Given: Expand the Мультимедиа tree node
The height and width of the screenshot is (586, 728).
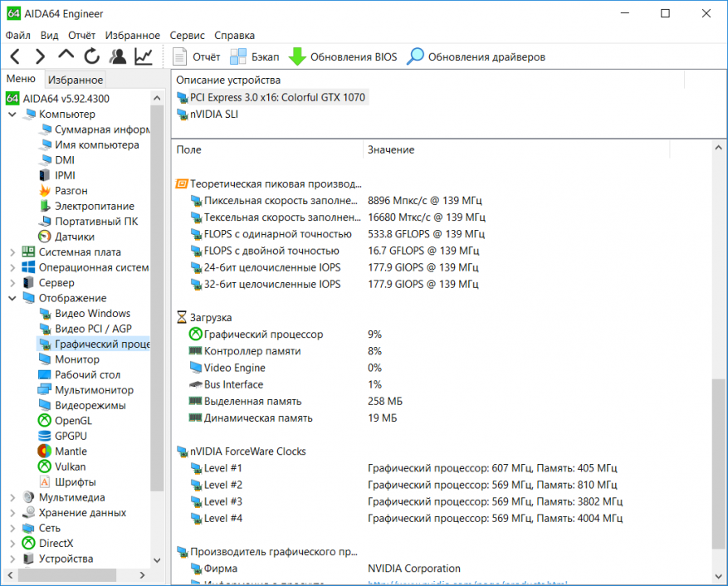Looking at the screenshot, I should coord(12,497).
